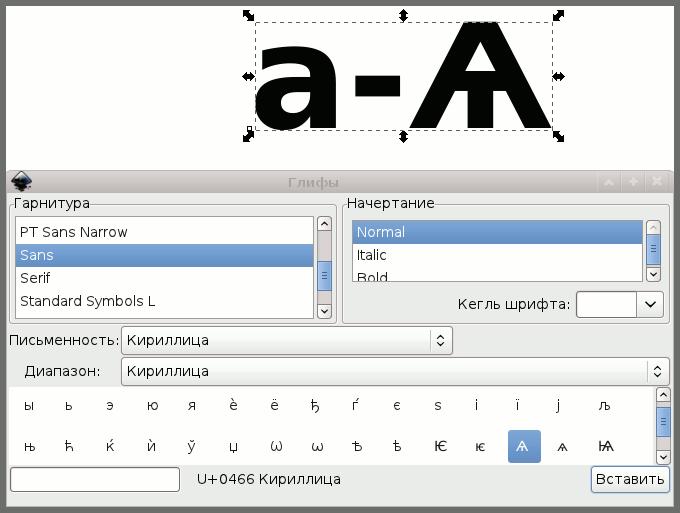
Task: Select the glyph џ in the grid
Action: tap(233, 448)
